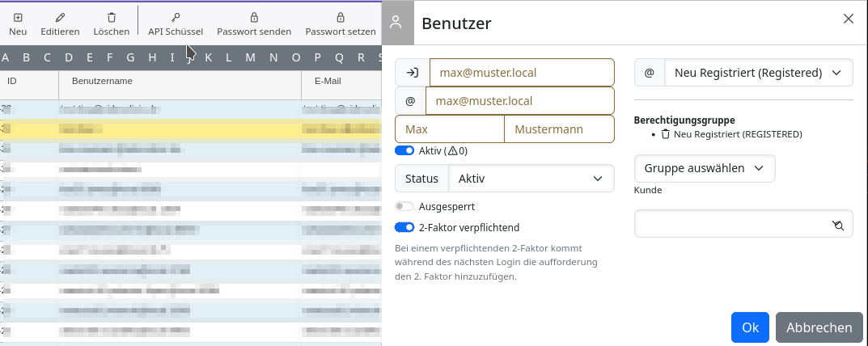Image resolution: width=868 pixels, height=346 pixels.
Task: Click the Kunde search icon
Action: (x=837, y=225)
